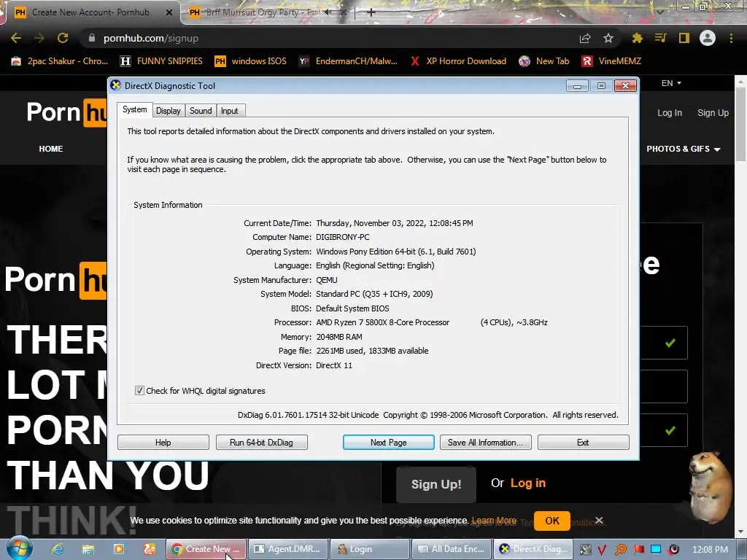Dismiss cookie banner with X icon
Viewport: 747px width, 560px height.
(600, 521)
